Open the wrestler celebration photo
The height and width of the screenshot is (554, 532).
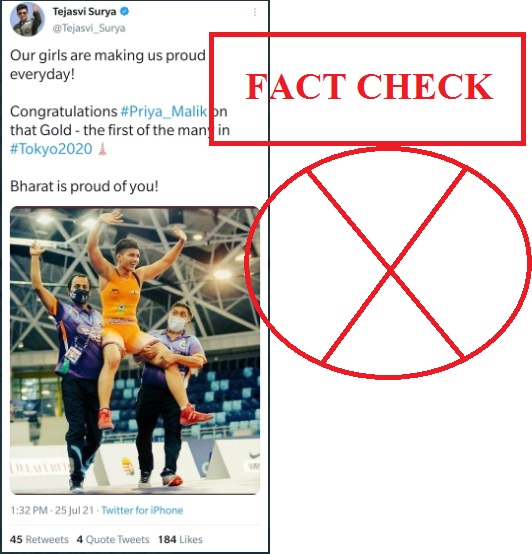point(135,350)
